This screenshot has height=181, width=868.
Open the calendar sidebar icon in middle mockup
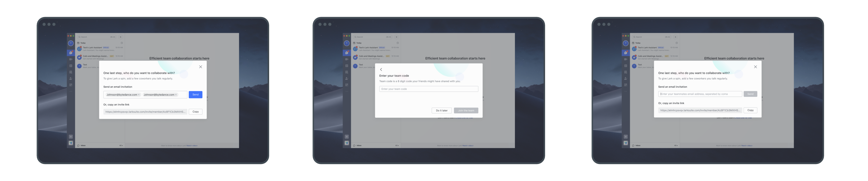[x=347, y=66]
